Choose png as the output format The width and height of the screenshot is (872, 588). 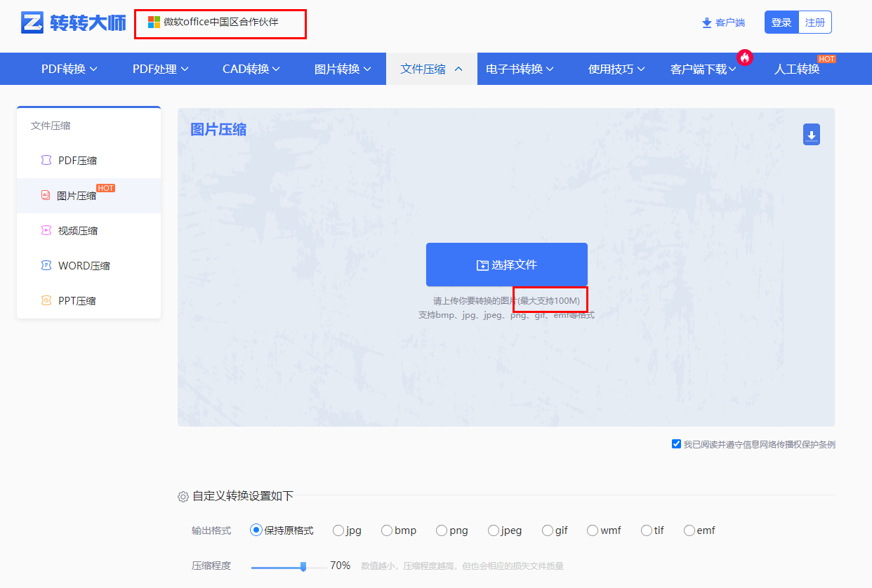click(x=442, y=530)
